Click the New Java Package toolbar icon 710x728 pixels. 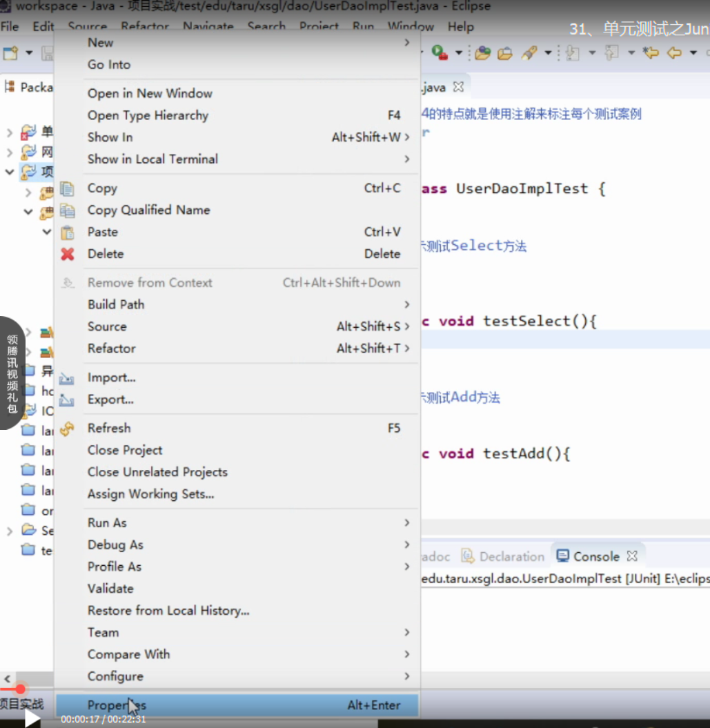pyautogui.click(x=483, y=53)
